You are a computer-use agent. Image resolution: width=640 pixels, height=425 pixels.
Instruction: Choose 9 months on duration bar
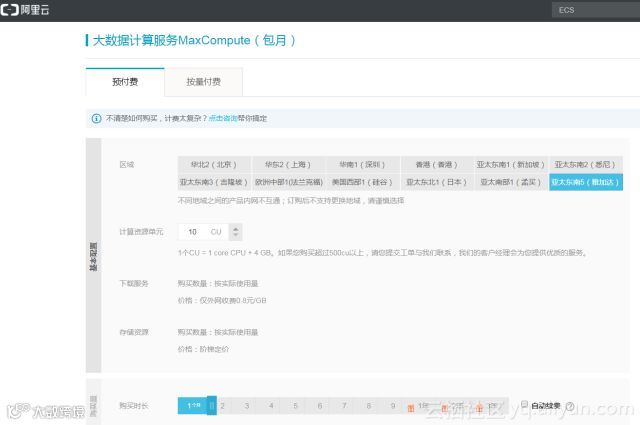(393, 406)
